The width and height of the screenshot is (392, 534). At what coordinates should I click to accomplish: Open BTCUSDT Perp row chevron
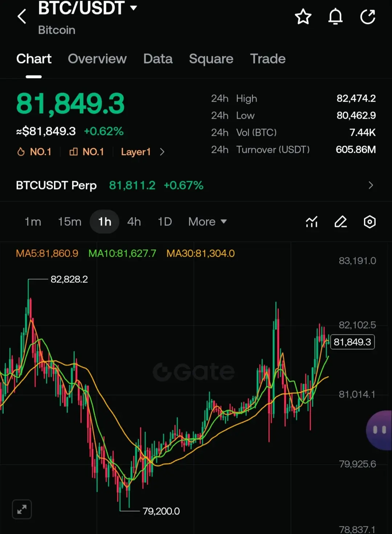click(371, 185)
